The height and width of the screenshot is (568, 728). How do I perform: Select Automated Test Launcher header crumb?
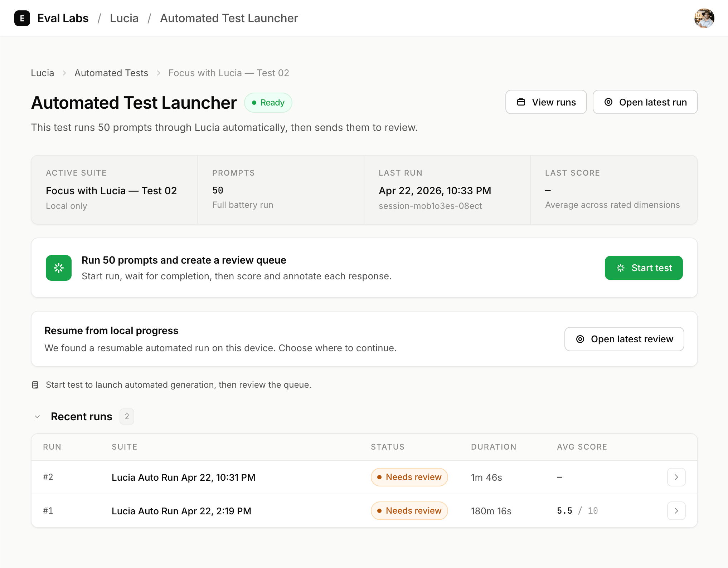[229, 18]
